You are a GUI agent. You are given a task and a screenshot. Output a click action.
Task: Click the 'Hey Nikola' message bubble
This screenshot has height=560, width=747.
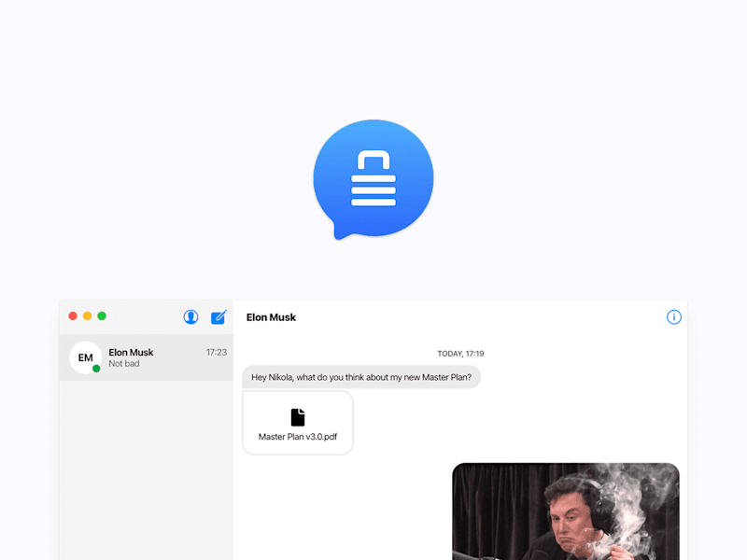361,377
